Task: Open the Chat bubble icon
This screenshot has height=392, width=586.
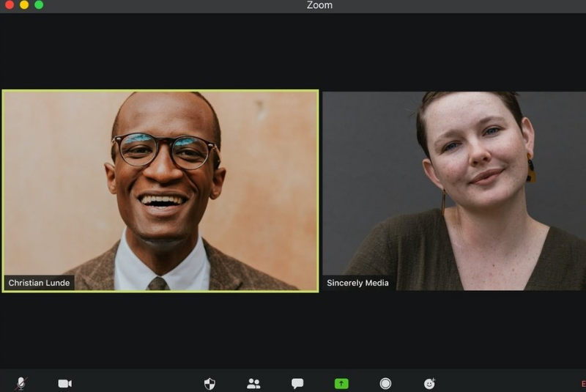Action: (x=297, y=383)
